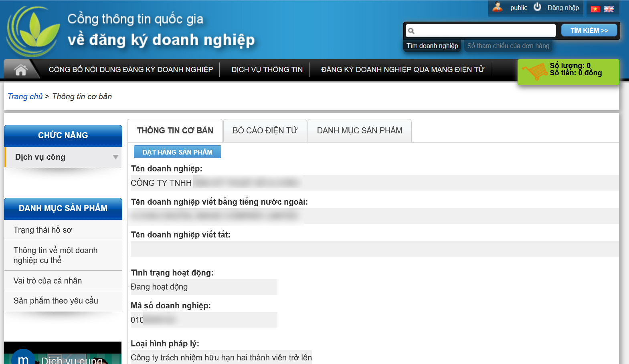Open Trạng thái hồ sơ in sidebar
The height and width of the screenshot is (364, 629).
tap(42, 230)
